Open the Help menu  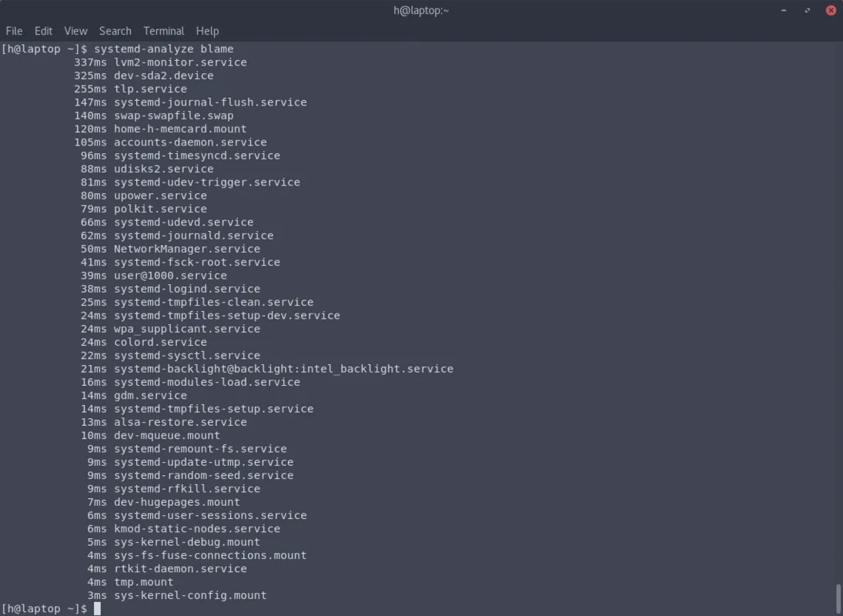pyautogui.click(x=207, y=31)
